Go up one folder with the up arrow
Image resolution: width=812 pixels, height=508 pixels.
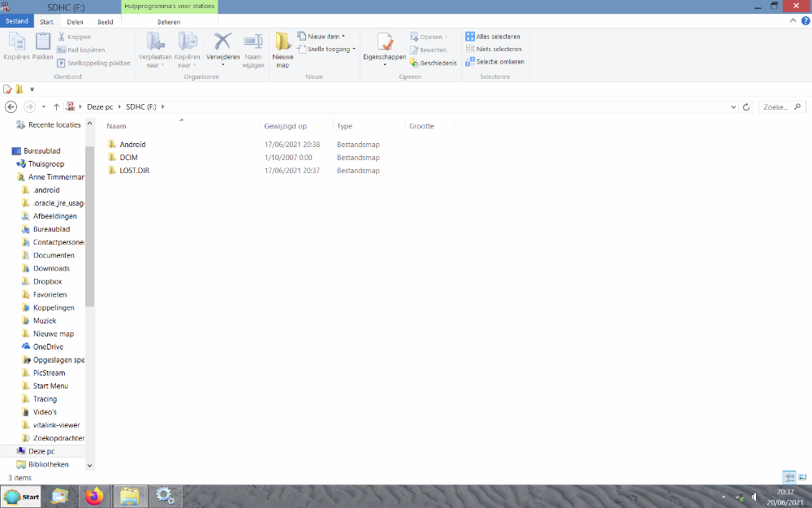pyautogui.click(x=56, y=106)
